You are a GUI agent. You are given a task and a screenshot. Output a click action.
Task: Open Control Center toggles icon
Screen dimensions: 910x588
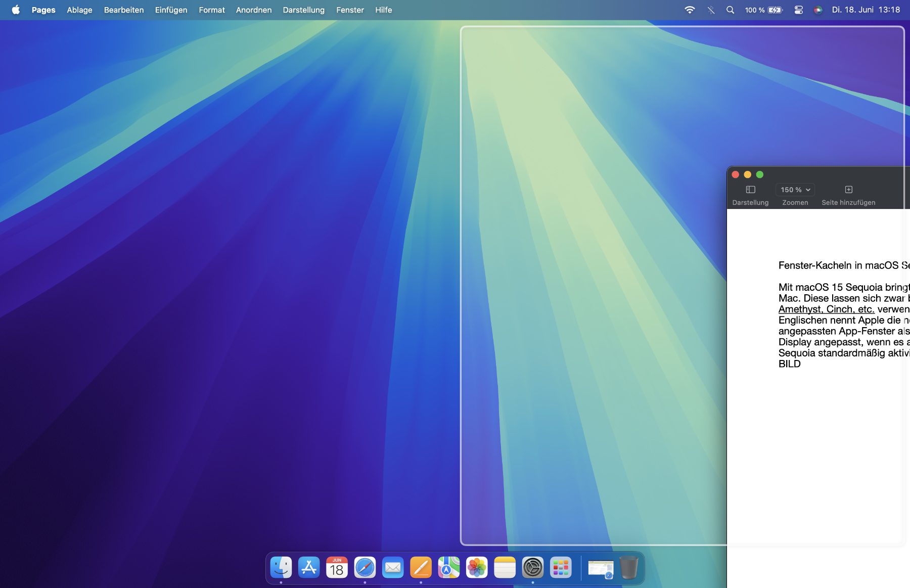(x=799, y=10)
